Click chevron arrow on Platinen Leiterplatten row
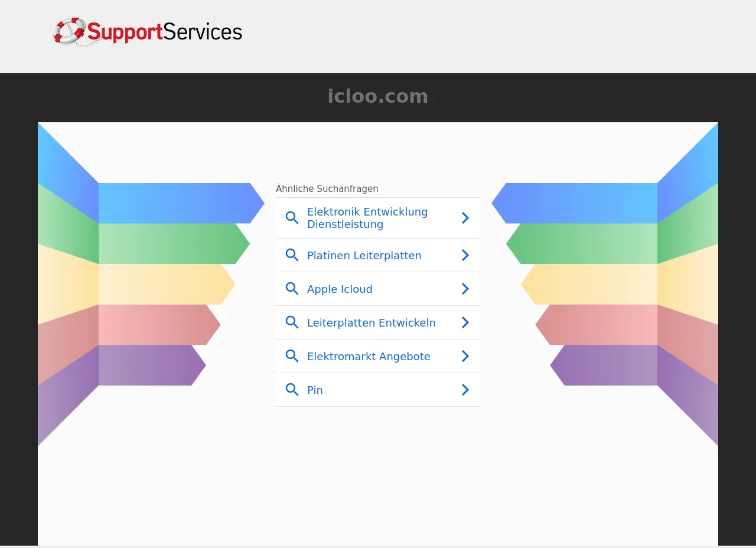The width and height of the screenshot is (756, 548). (x=465, y=255)
